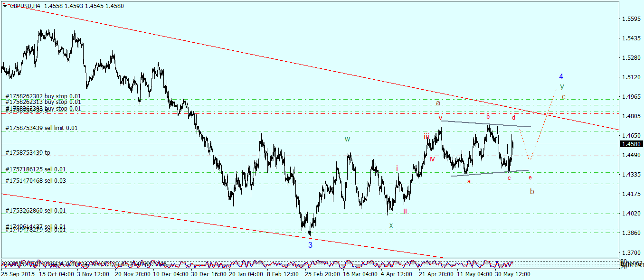Screen dimensions: 644x280
Task: Click the triangle icon beside GBPUSD,H4 title
Action: [x=5, y=6]
